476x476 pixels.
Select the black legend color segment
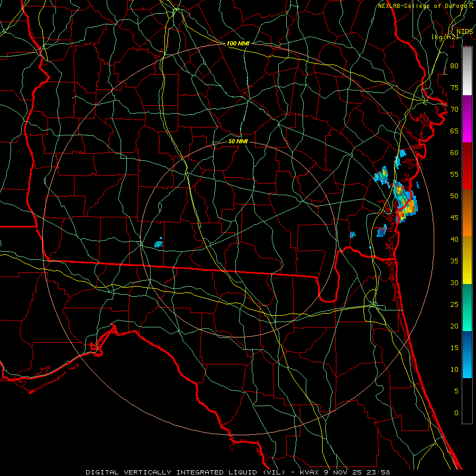tap(467, 400)
